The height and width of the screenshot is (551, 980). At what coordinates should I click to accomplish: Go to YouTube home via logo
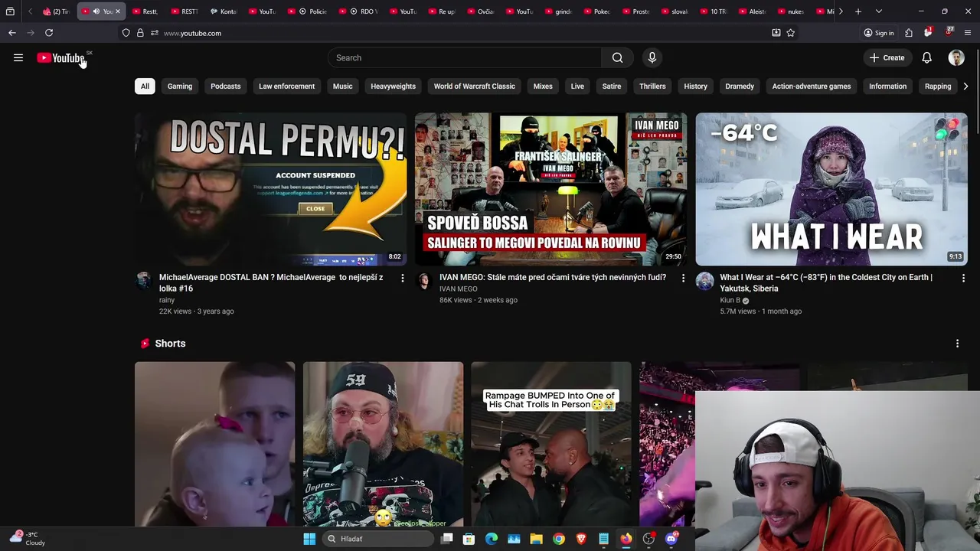click(x=60, y=57)
